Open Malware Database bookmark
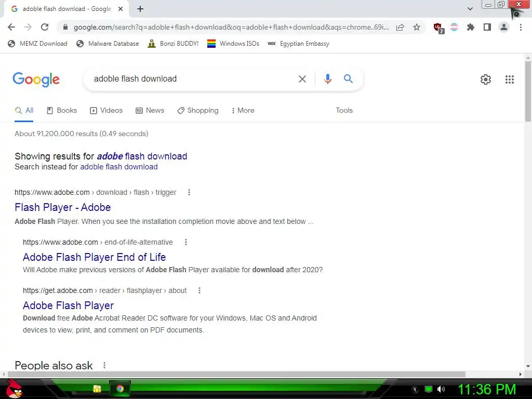 coord(108,44)
